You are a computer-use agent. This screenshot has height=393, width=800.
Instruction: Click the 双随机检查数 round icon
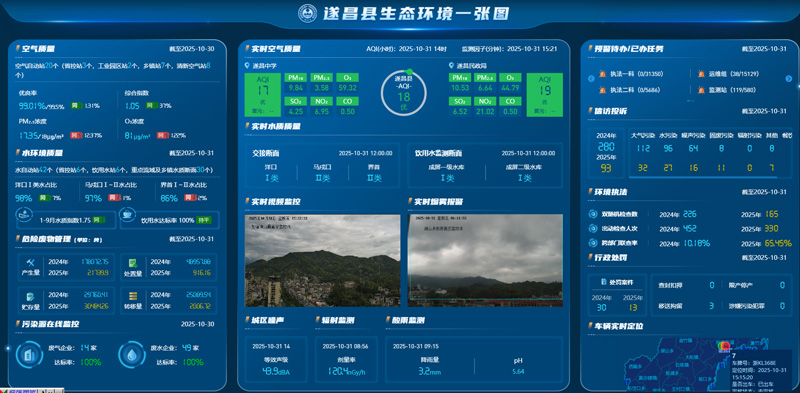click(x=592, y=214)
